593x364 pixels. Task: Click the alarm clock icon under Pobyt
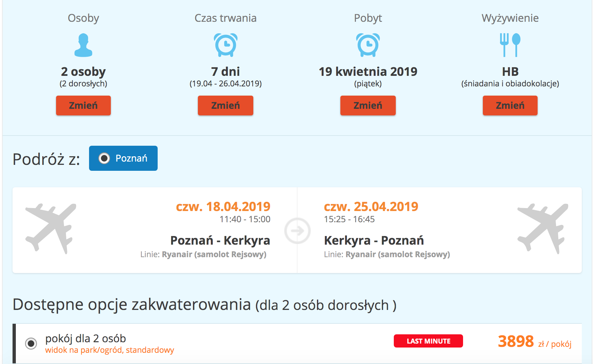(x=368, y=45)
